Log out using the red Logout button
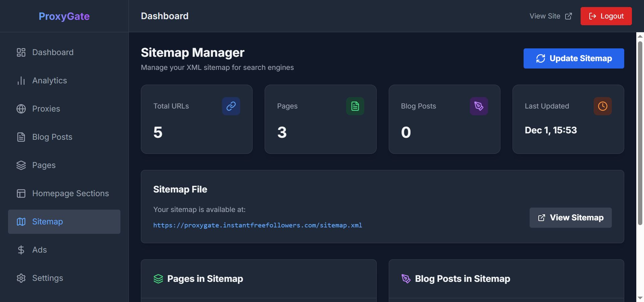Screen dimensions: 644x302 click(606, 16)
